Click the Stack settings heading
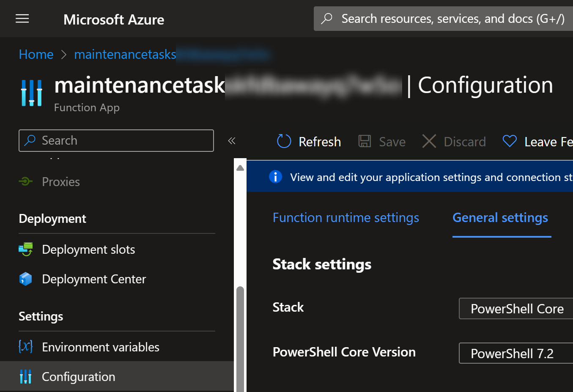 click(322, 264)
